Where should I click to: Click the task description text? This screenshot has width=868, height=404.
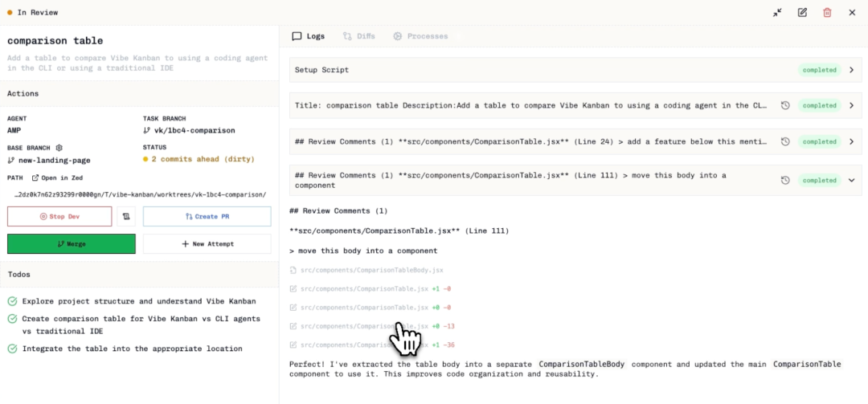click(x=137, y=63)
